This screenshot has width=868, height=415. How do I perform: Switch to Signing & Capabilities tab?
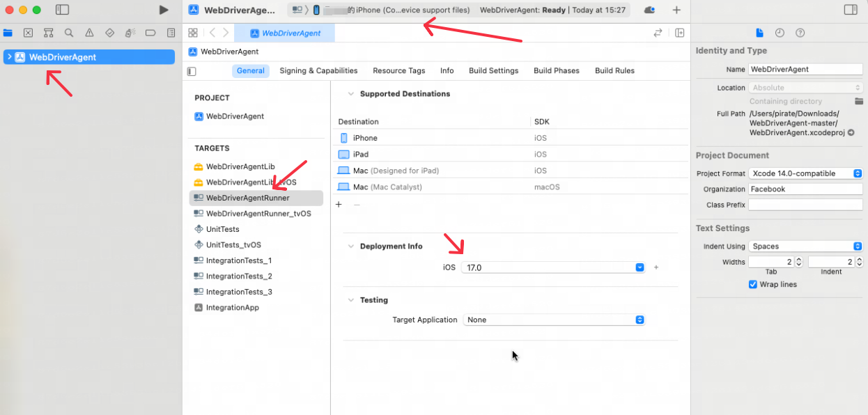[318, 70]
